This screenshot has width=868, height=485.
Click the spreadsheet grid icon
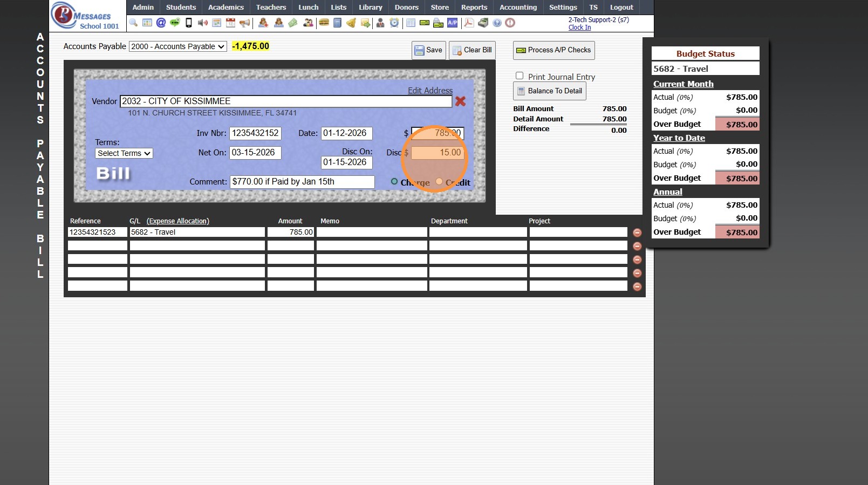[411, 23]
